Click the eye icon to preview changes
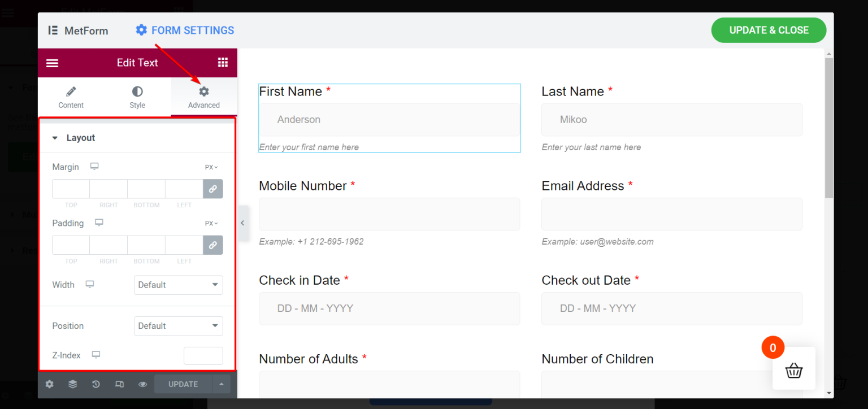 click(x=142, y=384)
